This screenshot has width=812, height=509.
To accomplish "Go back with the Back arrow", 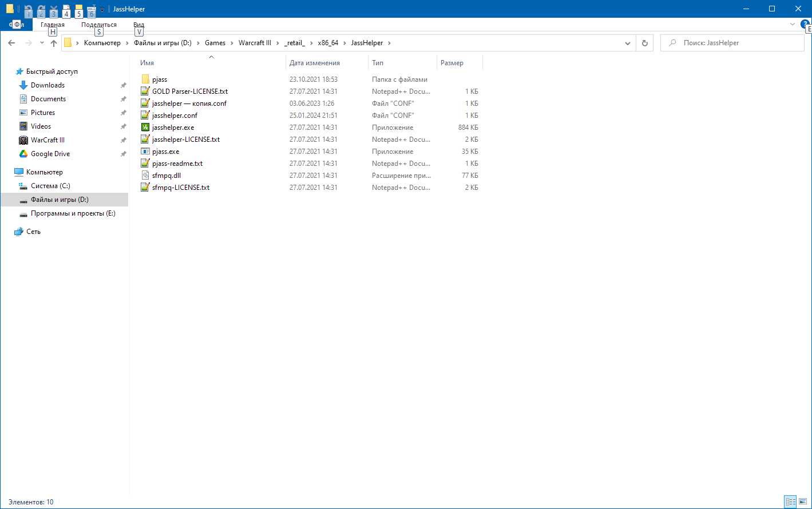I will tap(11, 43).
